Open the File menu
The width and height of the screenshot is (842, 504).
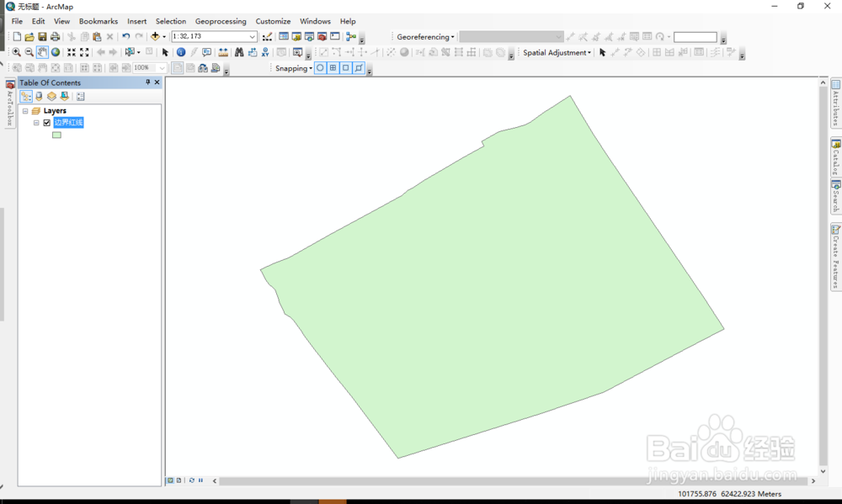pyautogui.click(x=17, y=22)
